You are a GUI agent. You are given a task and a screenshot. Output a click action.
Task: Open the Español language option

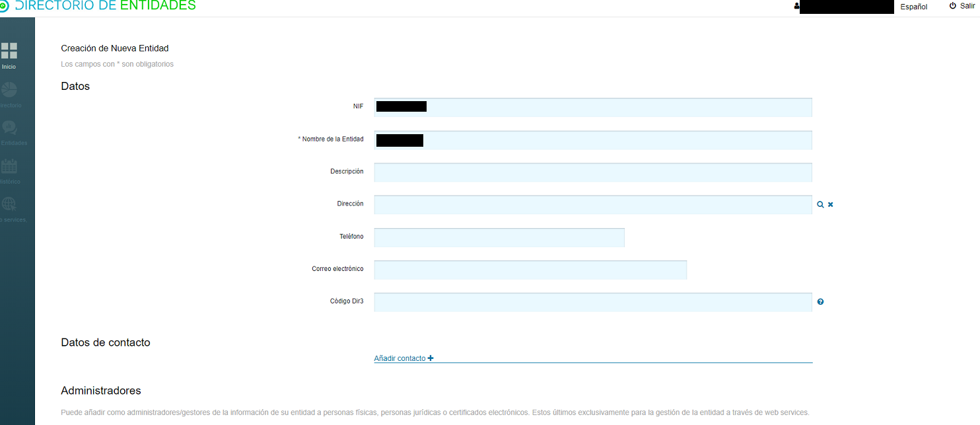click(x=913, y=7)
